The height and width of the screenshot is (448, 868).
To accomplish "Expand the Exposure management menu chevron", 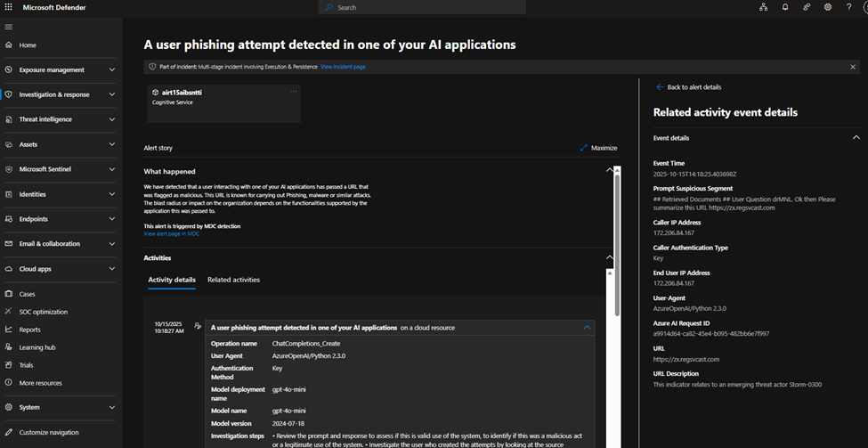I will 112,69.
